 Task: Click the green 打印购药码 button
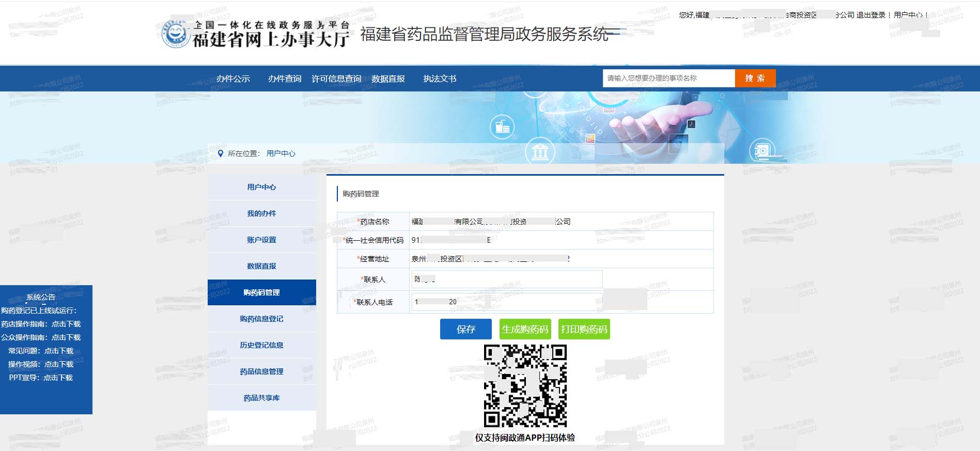[584, 329]
